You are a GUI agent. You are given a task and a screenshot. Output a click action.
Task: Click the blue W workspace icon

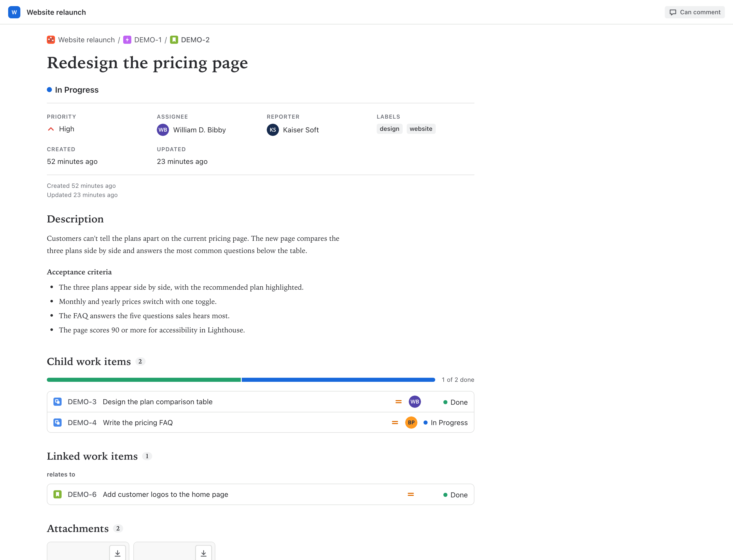click(x=14, y=12)
